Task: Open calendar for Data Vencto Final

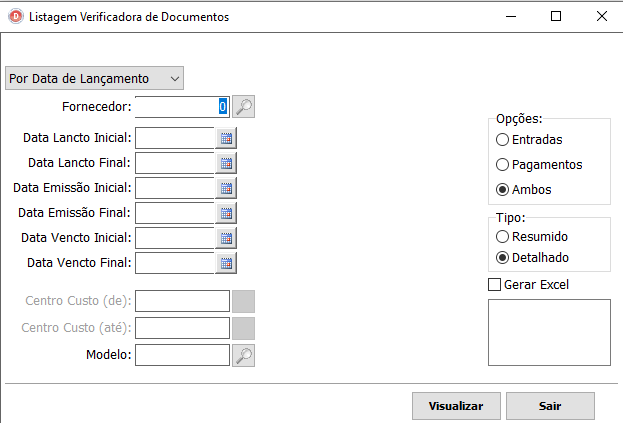Action: (x=226, y=263)
